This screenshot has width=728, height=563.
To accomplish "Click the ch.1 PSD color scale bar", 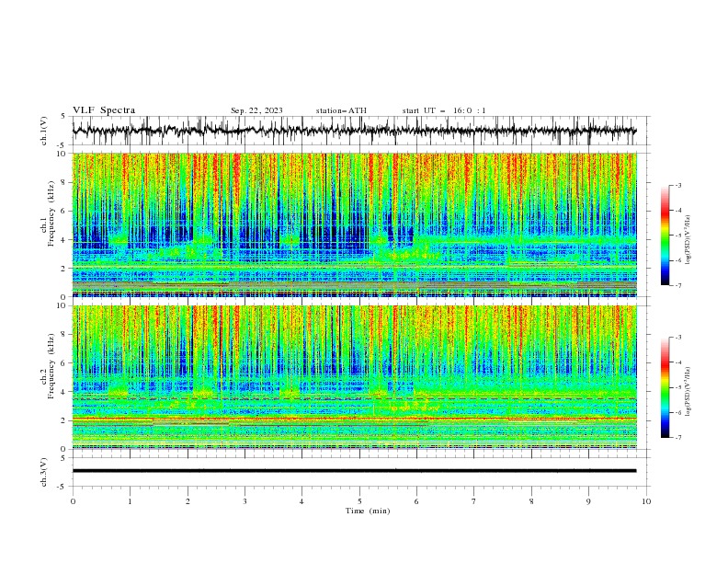I will (665, 236).
